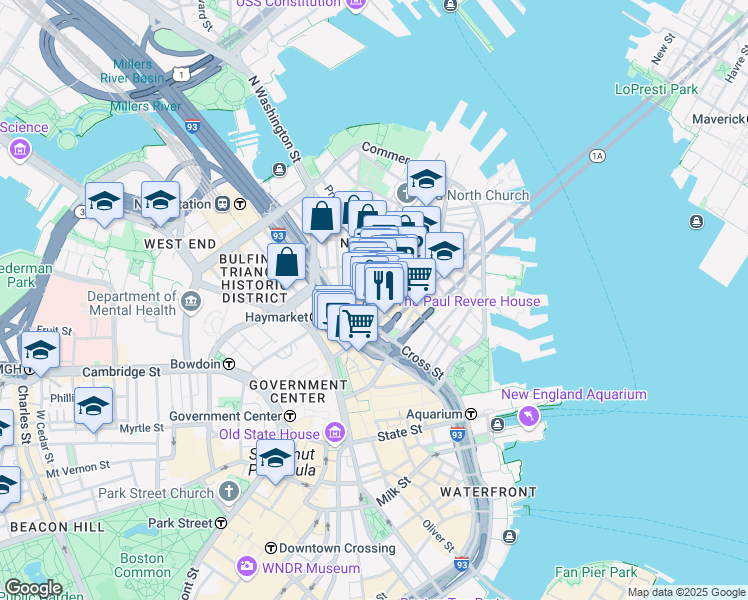Click the Government Center T station icon
The image size is (748, 600).
click(x=290, y=416)
